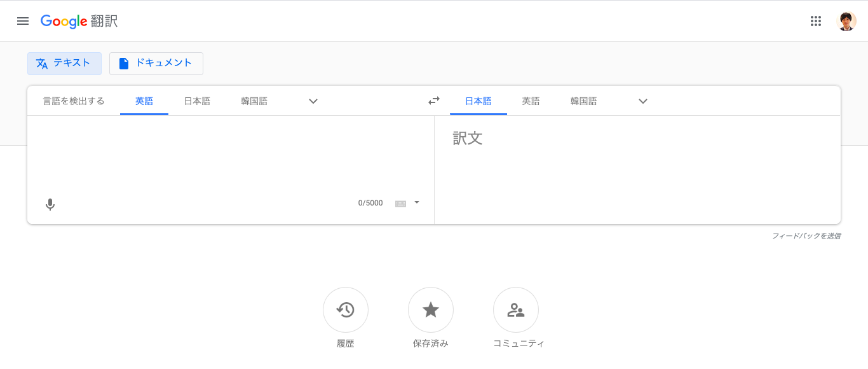The width and height of the screenshot is (868, 369).
Task: Click into the source text input area
Action: click(x=229, y=153)
